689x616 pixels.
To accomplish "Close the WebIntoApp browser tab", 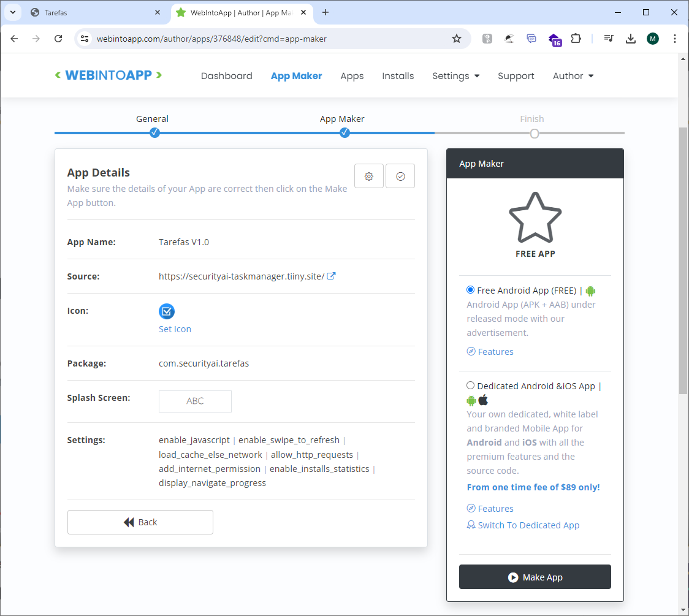I will (303, 13).
